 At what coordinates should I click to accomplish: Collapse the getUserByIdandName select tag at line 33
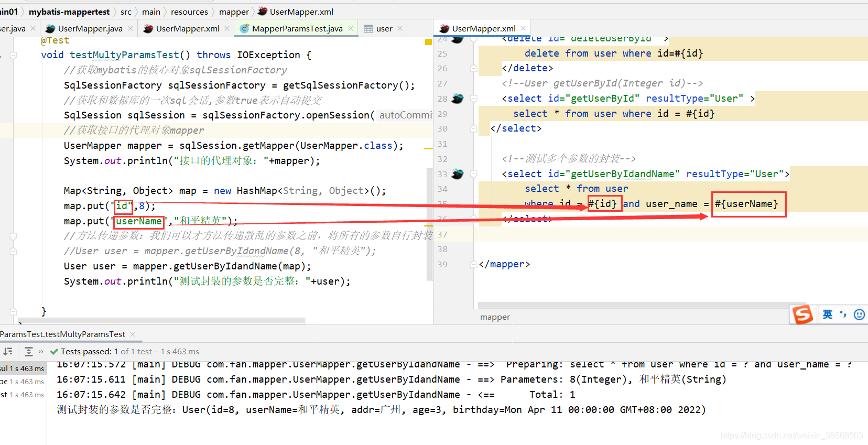click(474, 174)
